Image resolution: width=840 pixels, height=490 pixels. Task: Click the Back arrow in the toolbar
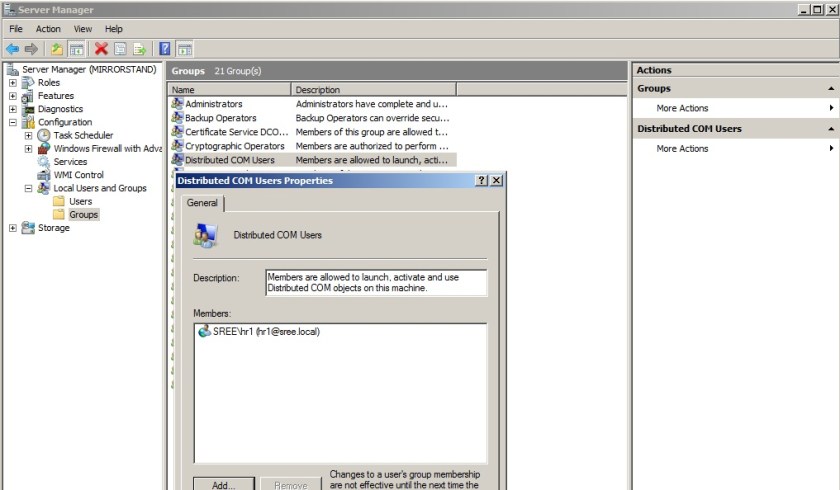coord(12,49)
